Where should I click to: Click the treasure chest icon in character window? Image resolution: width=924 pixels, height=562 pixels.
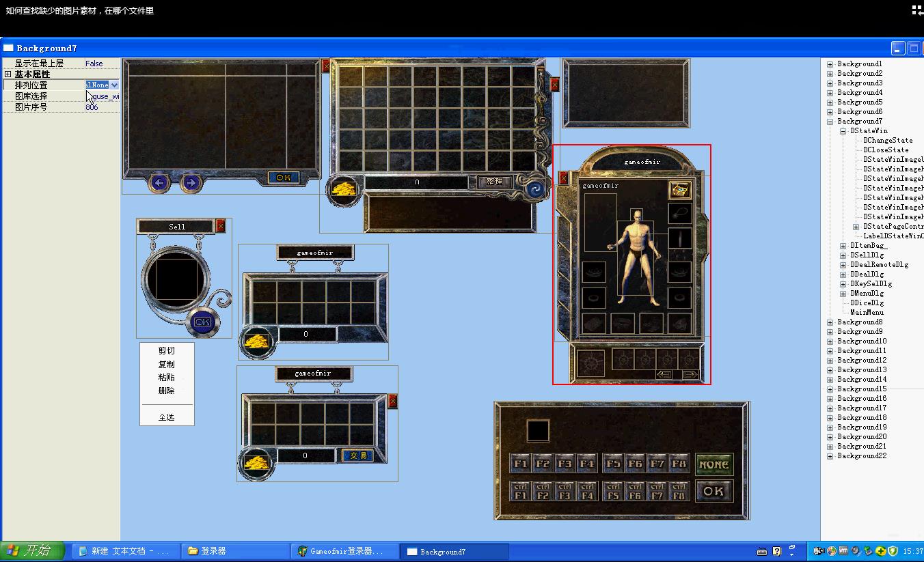679,190
